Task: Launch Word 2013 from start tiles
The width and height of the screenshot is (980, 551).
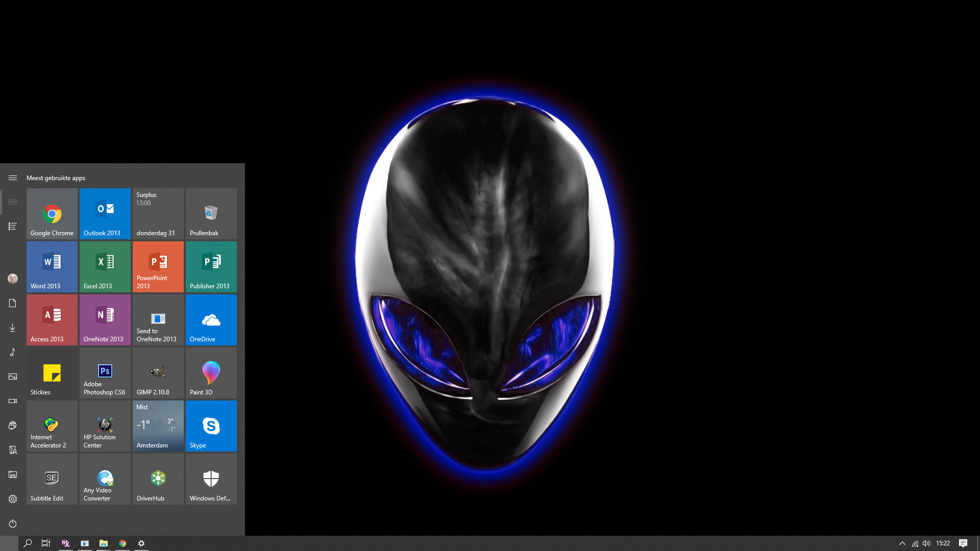Action: (x=52, y=267)
